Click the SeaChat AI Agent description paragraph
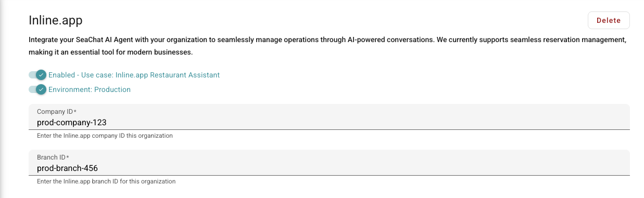Viewport: 644px width, 198px height. [327, 46]
